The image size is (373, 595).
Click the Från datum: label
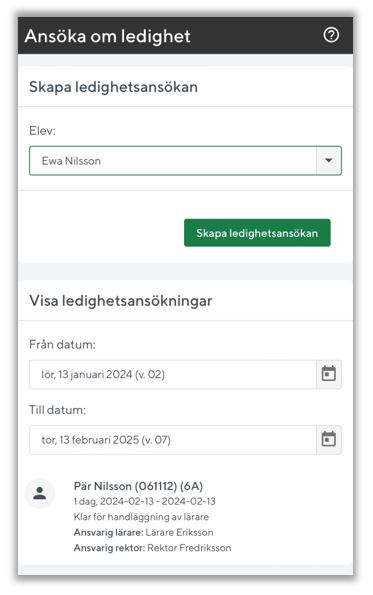pyautogui.click(x=62, y=345)
